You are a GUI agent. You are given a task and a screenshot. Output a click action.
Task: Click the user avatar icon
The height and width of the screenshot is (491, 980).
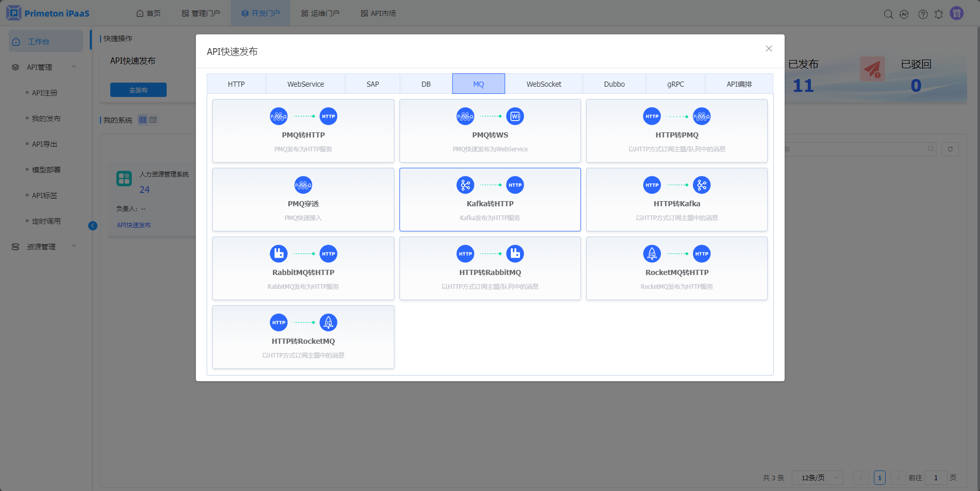coord(956,13)
